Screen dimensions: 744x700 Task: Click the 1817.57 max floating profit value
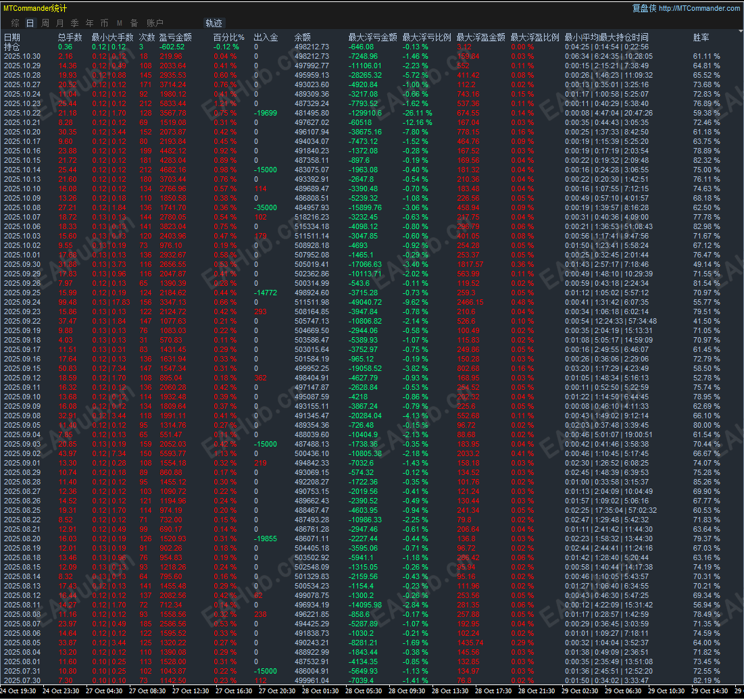click(x=470, y=264)
